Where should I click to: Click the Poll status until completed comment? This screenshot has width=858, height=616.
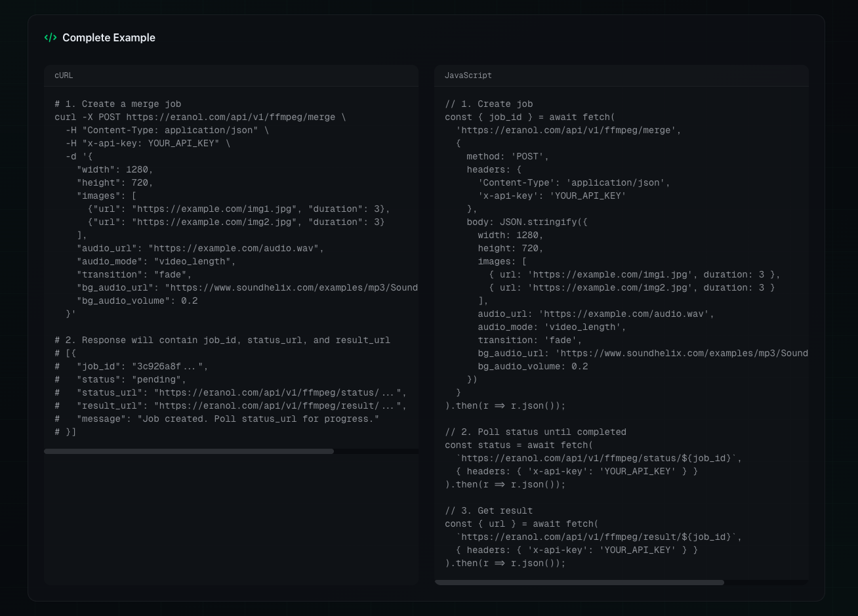pos(535,432)
